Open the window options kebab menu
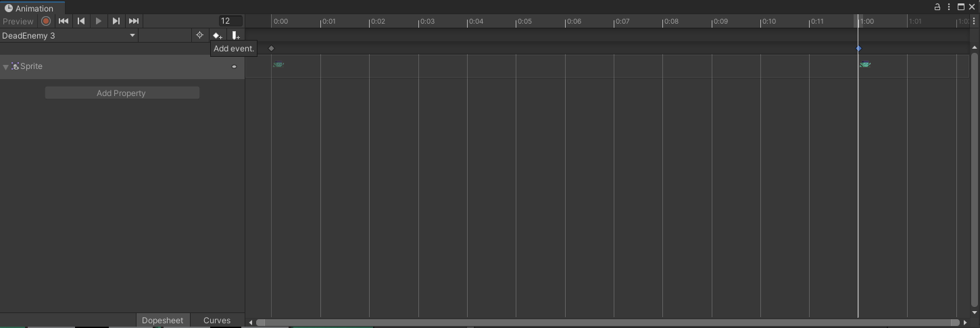 pyautogui.click(x=949, y=7)
